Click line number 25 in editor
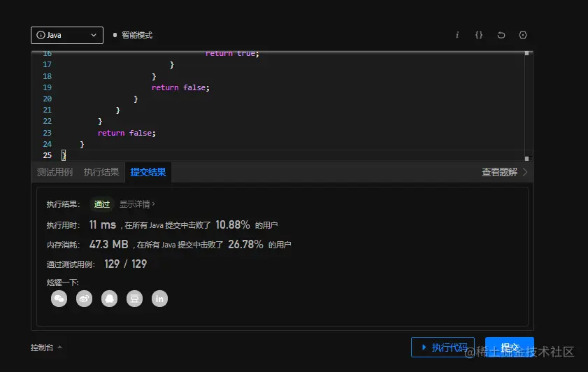The image size is (588, 372). pos(48,155)
